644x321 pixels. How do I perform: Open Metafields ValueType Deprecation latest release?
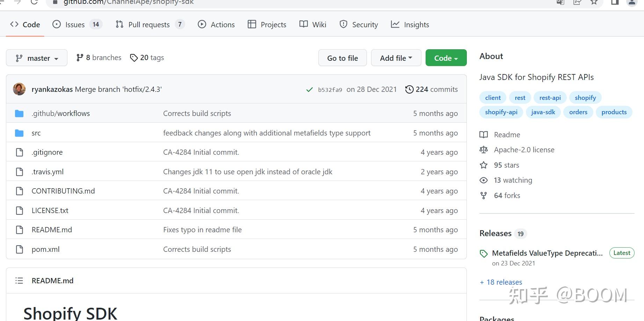click(x=547, y=253)
